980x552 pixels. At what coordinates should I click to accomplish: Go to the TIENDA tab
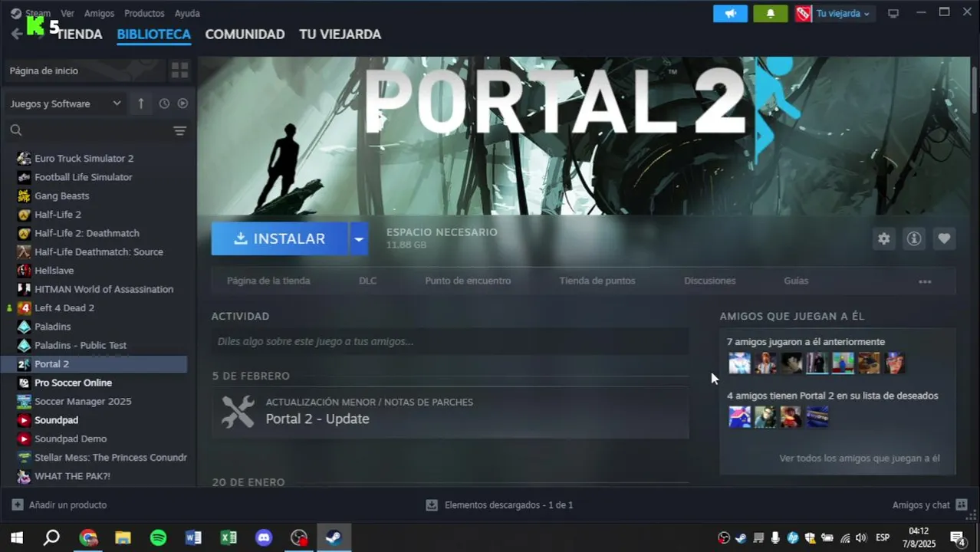click(79, 34)
